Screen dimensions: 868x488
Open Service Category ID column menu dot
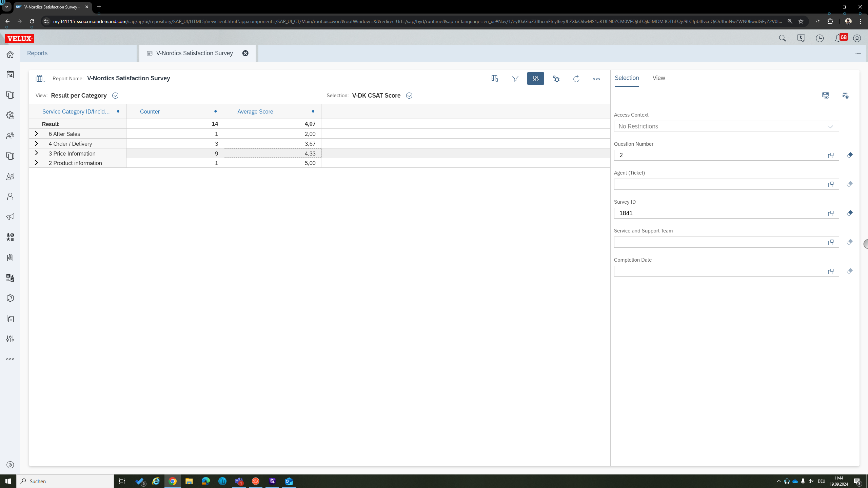(118, 111)
